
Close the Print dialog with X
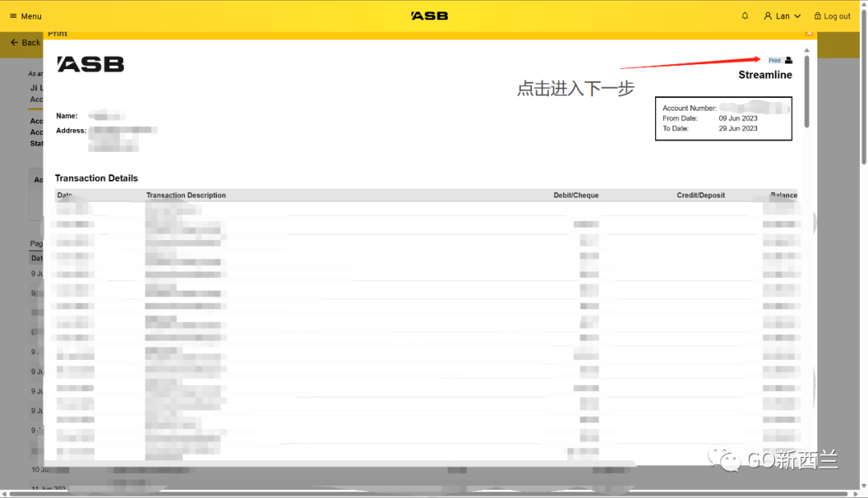(809, 33)
